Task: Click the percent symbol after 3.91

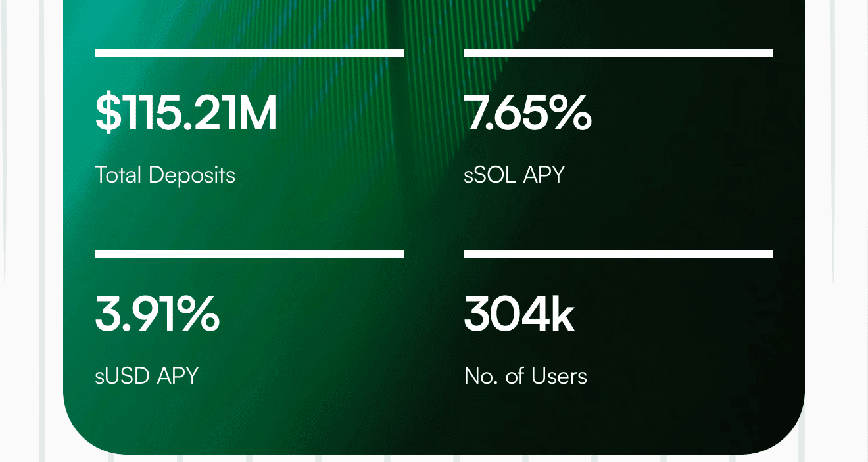Action: tap(199, 314)
